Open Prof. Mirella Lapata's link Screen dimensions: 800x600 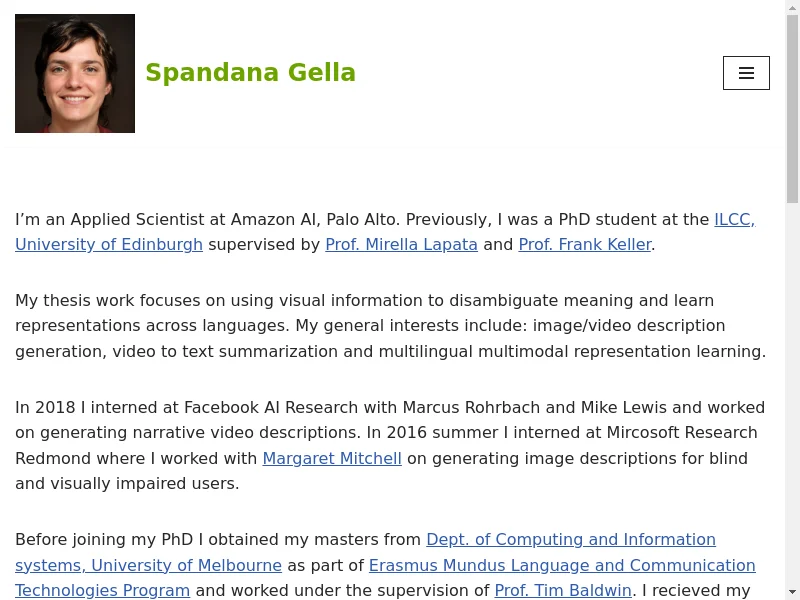[x=402, y=244]
